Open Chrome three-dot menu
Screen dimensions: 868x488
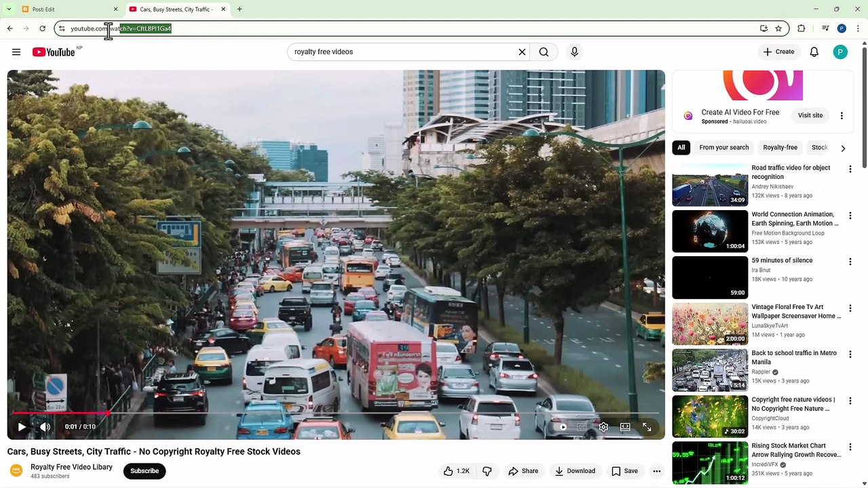(858, 28)
